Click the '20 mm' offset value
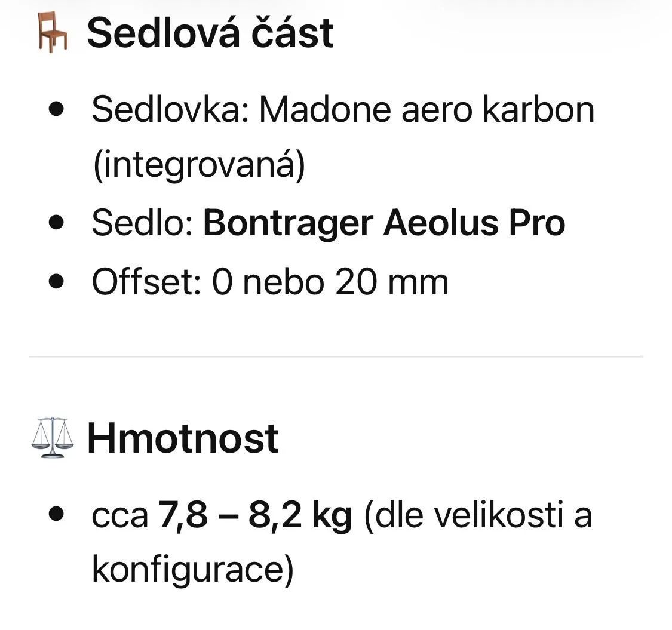The image size is (672, 630). [x=391, y=281]
